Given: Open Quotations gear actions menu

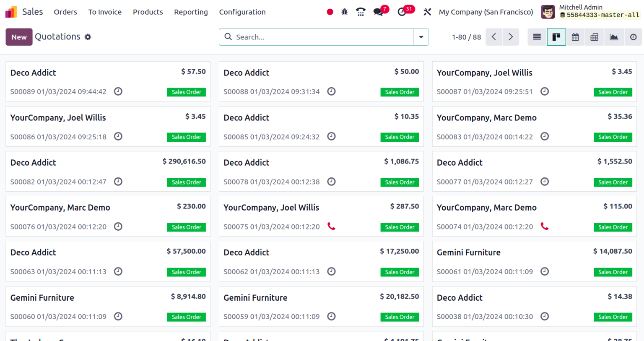Looking at the screenshot, I should point(88,37).
